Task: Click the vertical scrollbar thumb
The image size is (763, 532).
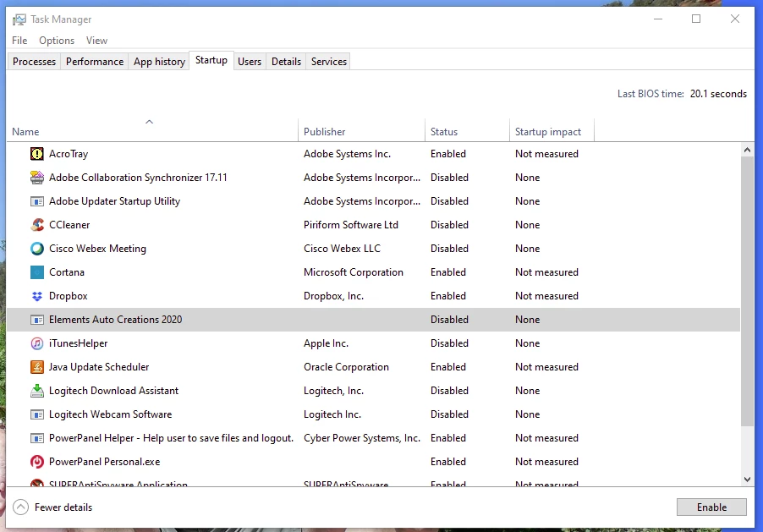Action: (747, 291)
